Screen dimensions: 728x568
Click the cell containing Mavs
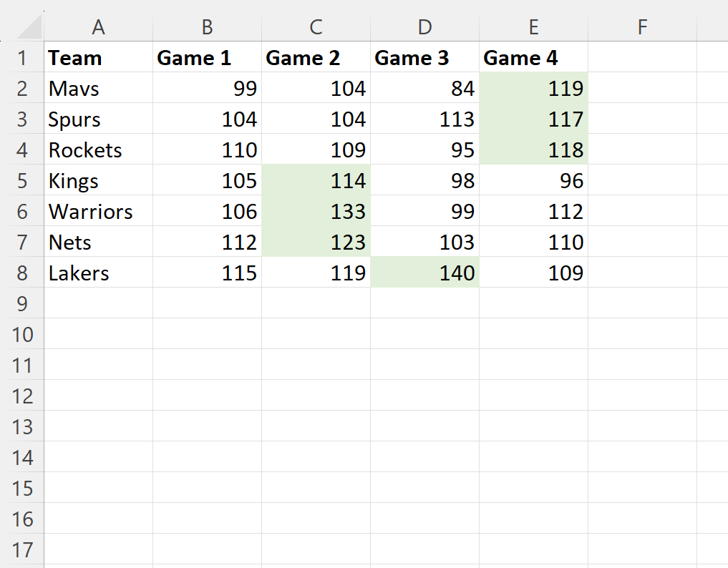coord(98,89)
